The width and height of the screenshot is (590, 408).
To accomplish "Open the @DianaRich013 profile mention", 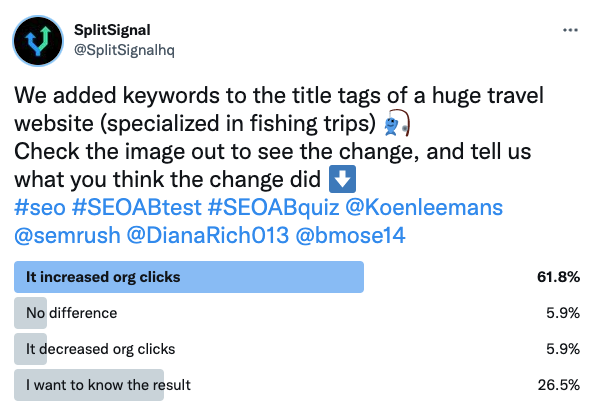I will point(208,236).
